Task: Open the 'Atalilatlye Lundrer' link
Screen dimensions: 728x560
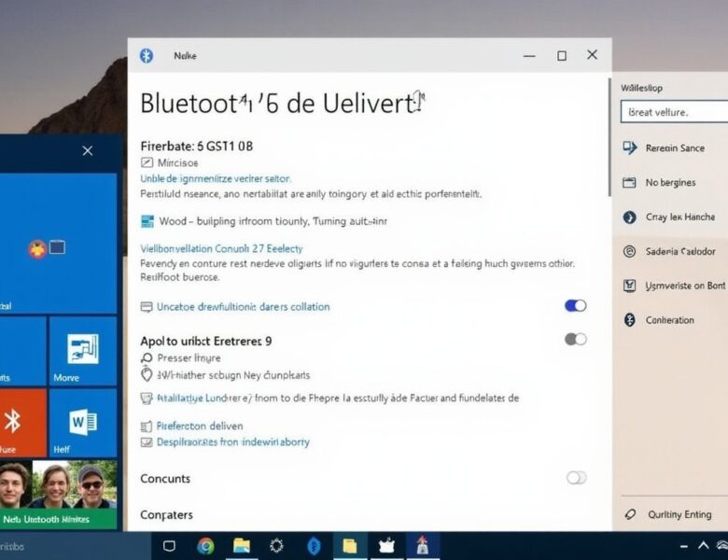Action: [204, 398]
